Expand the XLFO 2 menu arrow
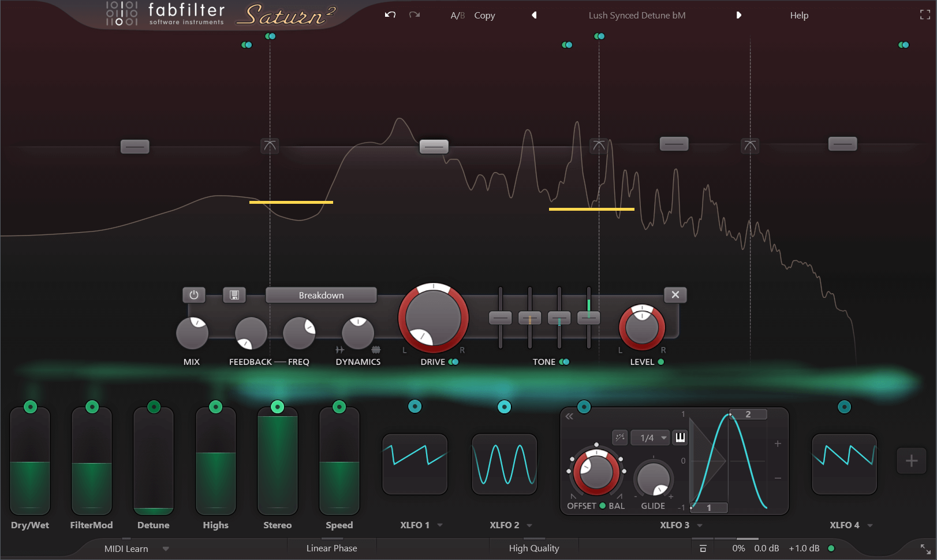937x560 pixels. coord(529,525)
